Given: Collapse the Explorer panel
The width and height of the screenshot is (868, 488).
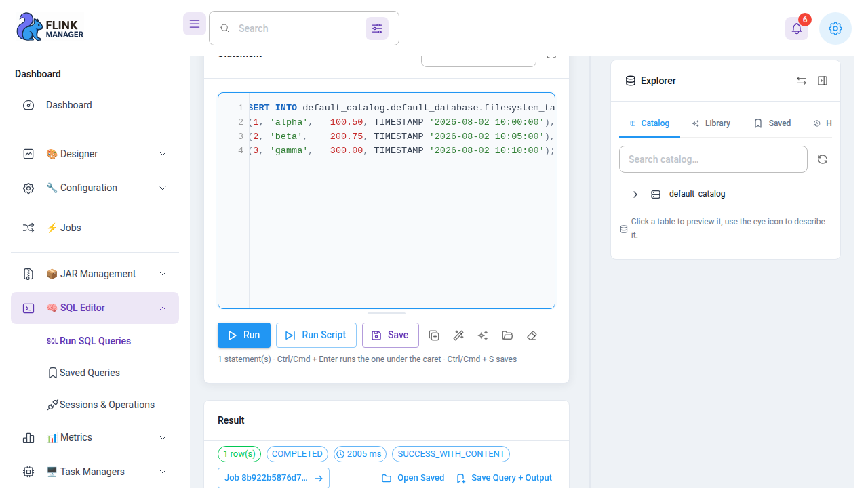Looking at the screenshot, I should 823,81.
